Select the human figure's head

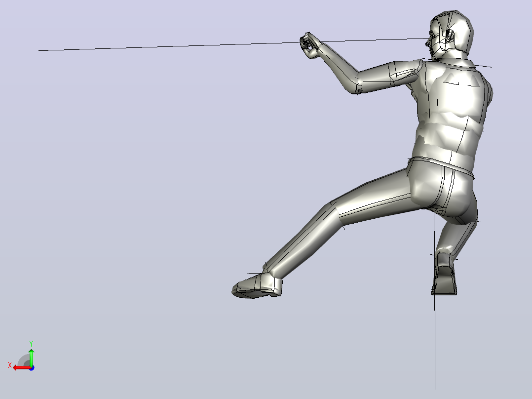click(x=451, y=35)
